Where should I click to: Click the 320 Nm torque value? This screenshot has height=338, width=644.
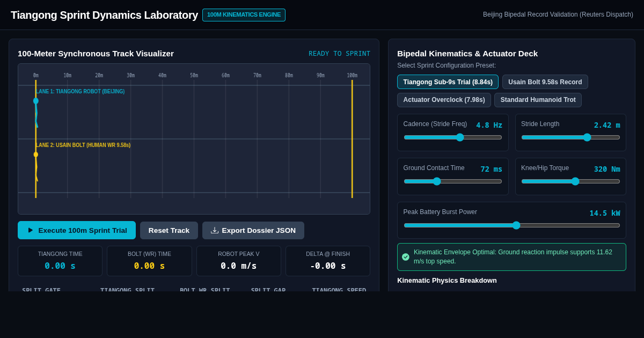[x=607, y=169]
